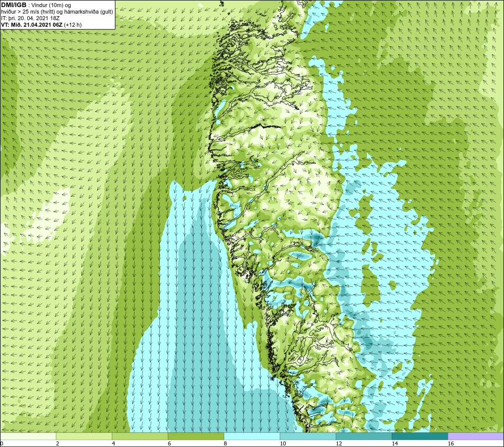Image resolution: width=504 pixels, height=447 pixels.
Task: Click the 0–2 m/s palest legend swatch
Action: point(28,436)
